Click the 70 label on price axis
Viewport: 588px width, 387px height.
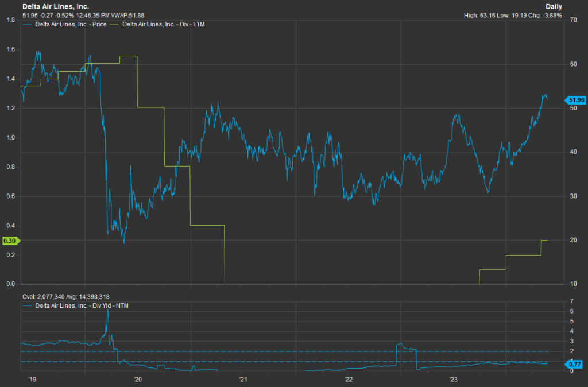point(574,20)
